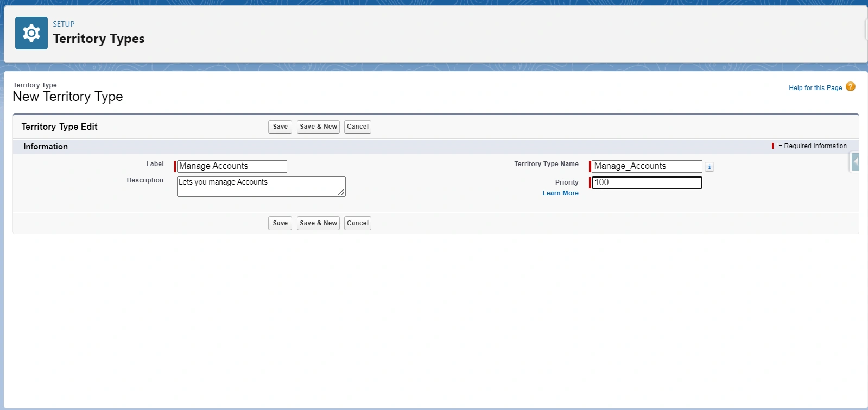
Task: Expand the collapsed side panel arrow
Action: coord(856,162)
